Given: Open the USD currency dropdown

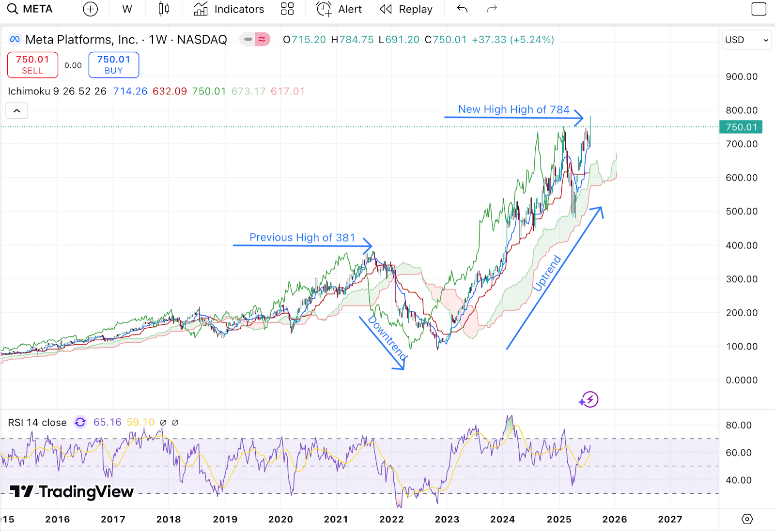Looking at the screenshot, I should click(746, 40).
